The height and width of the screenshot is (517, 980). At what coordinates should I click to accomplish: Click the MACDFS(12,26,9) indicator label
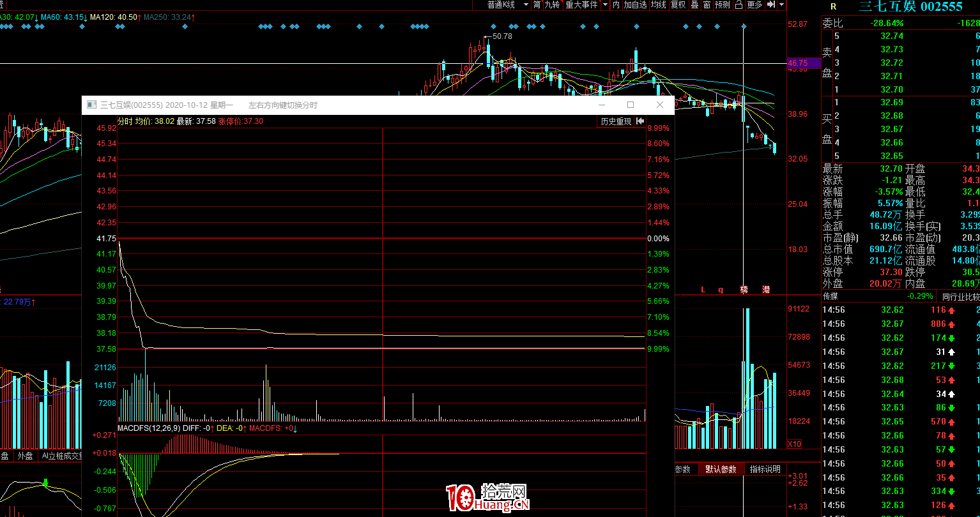pyautogui.click(x=149, y=428)
